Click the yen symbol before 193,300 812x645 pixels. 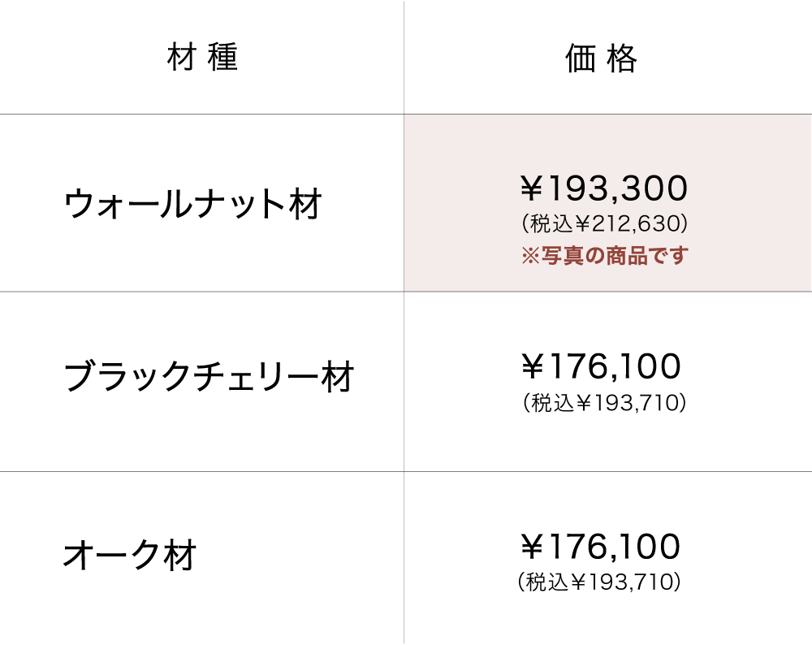coord(533,188)
